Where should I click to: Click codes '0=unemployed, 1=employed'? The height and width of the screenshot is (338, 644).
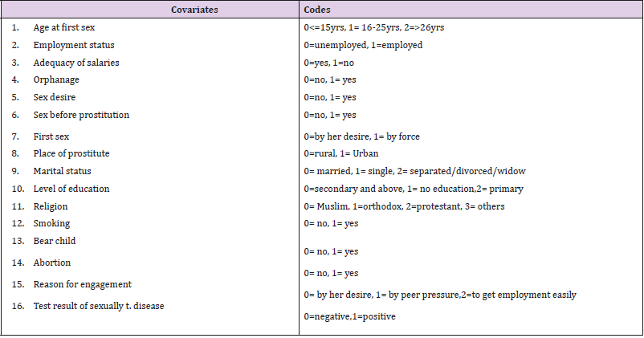[363, 45]
